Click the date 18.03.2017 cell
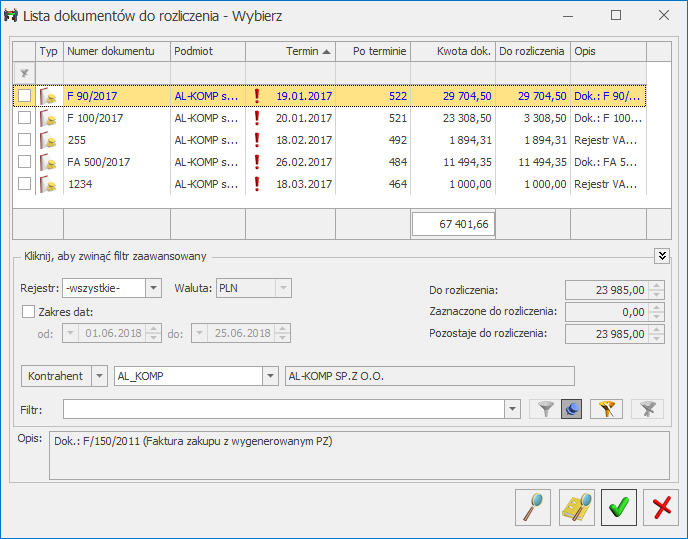Image resolution: width=688 pixels, height=539 pixels. point(290,184)
